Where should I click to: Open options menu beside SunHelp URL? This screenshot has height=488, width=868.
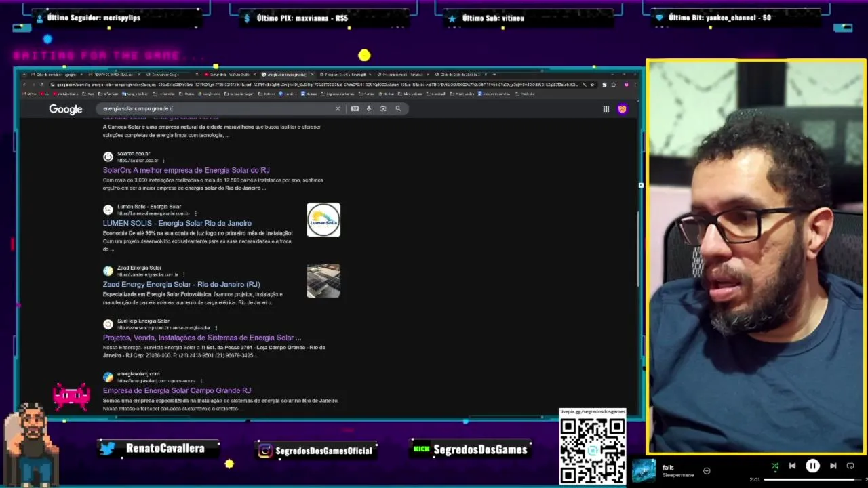tap(216, 328)
